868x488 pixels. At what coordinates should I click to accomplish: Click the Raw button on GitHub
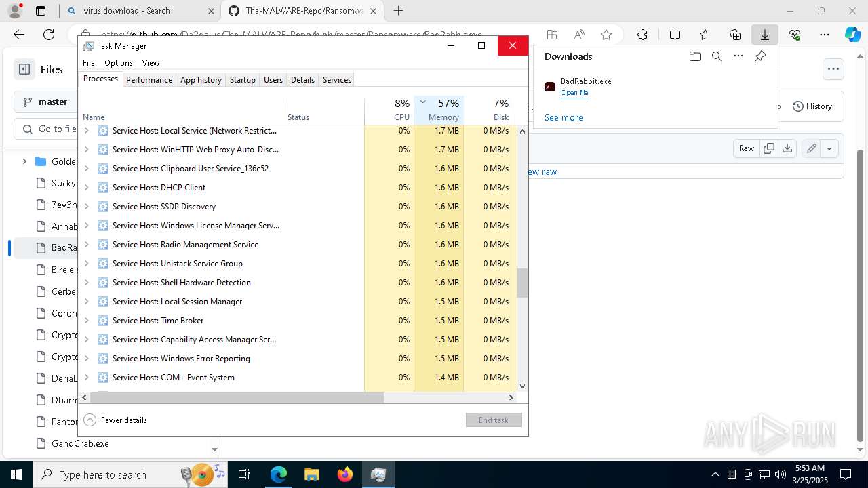[x=747, y=148]
